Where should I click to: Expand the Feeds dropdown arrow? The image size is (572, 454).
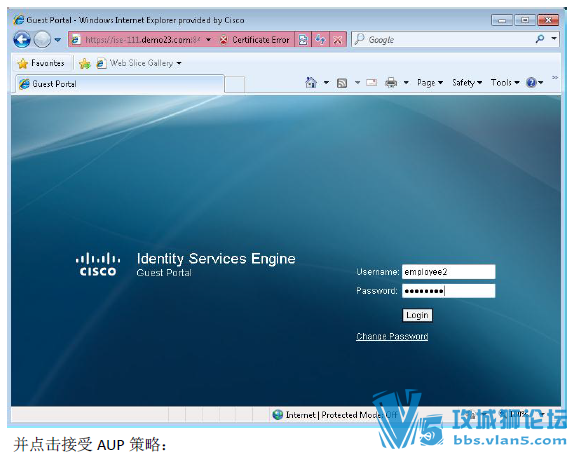[x=358, y=83]
